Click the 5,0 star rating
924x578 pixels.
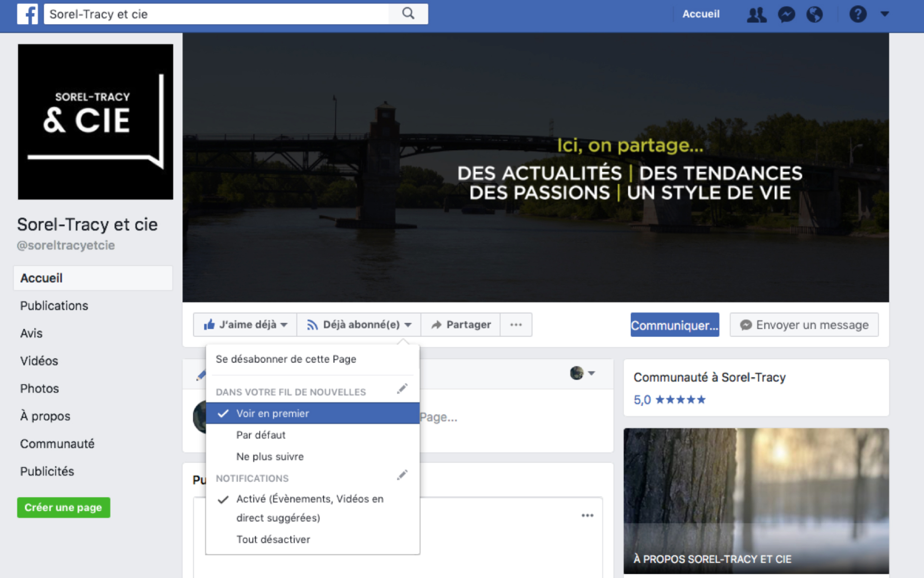(x=669, y=400)
